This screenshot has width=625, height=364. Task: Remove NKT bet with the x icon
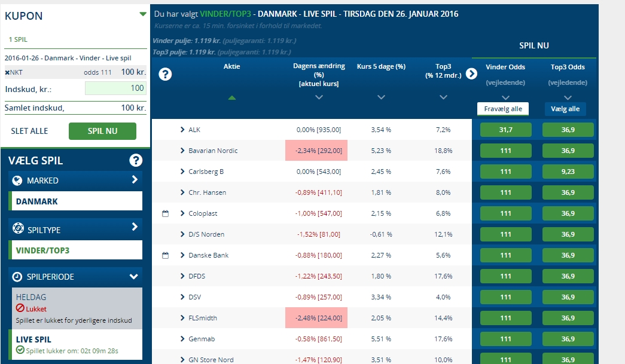[x=7, y=72]
